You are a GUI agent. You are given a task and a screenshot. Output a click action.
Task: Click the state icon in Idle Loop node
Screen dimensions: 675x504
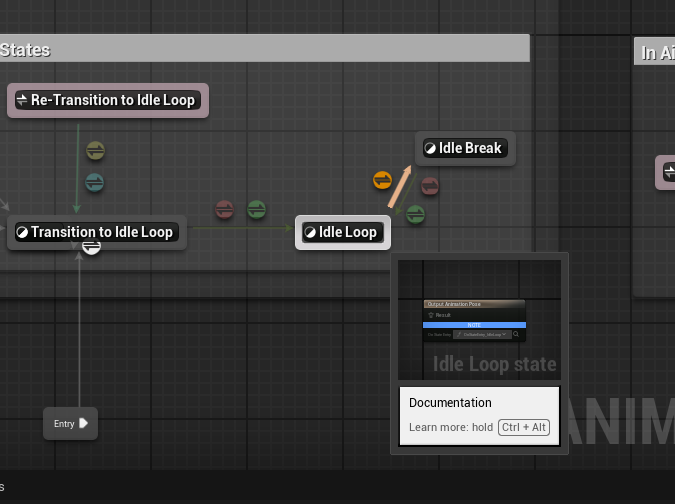[310, 232]
